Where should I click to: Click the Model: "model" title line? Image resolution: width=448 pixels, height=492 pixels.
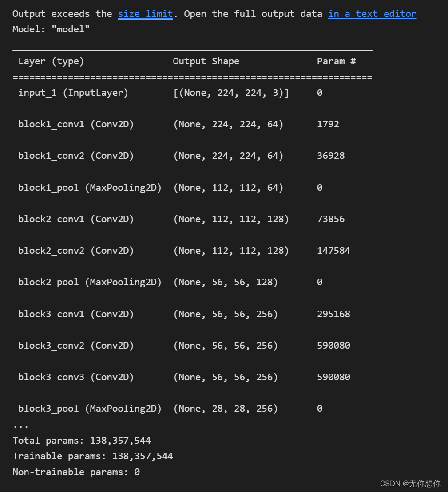pos(51,29)
